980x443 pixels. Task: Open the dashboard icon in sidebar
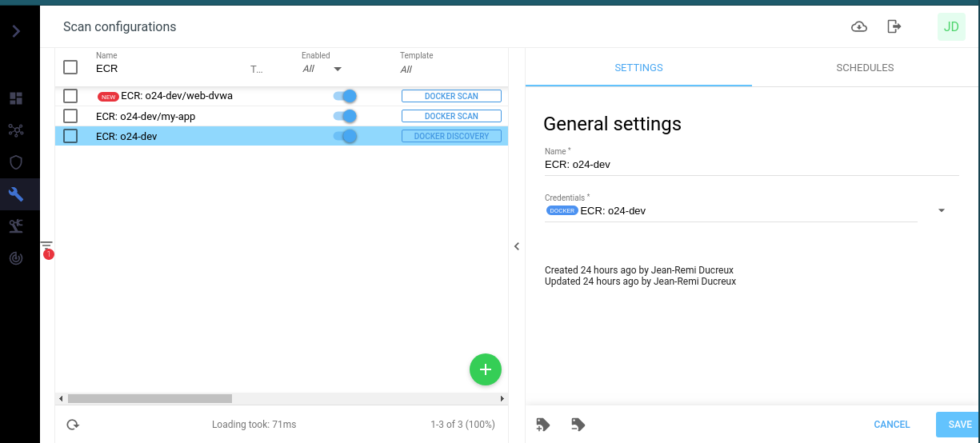click(16, 98)
